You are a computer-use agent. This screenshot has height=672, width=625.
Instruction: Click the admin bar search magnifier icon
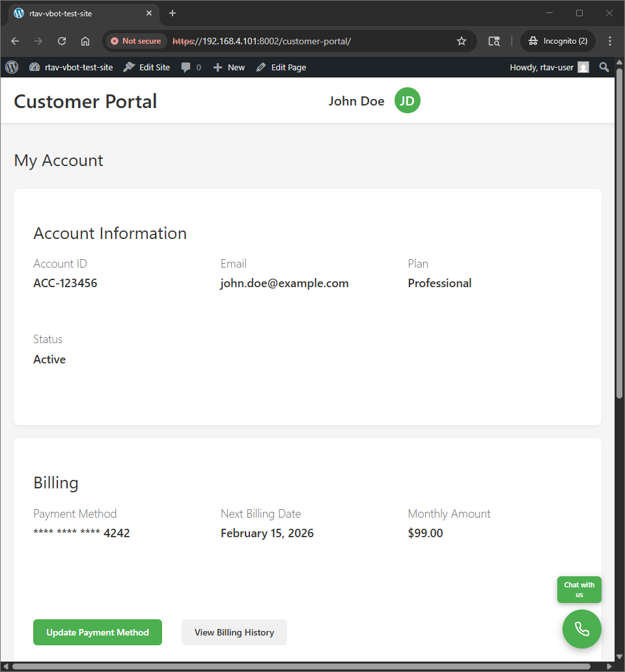click(x=604, y=67)
